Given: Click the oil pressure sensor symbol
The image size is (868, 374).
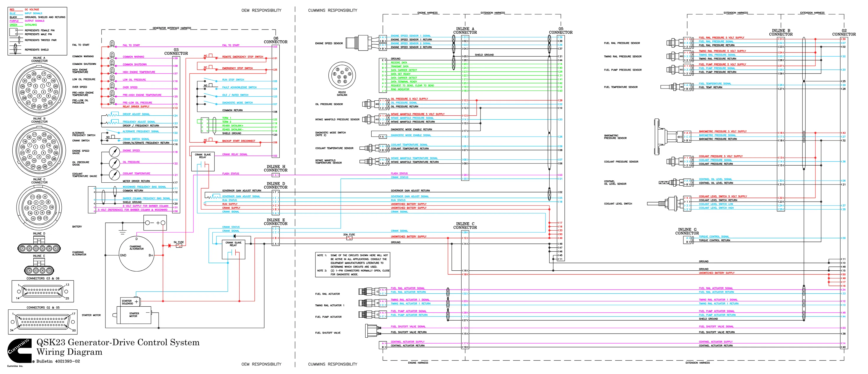Looking at the screenshot, I should point(371,104).
